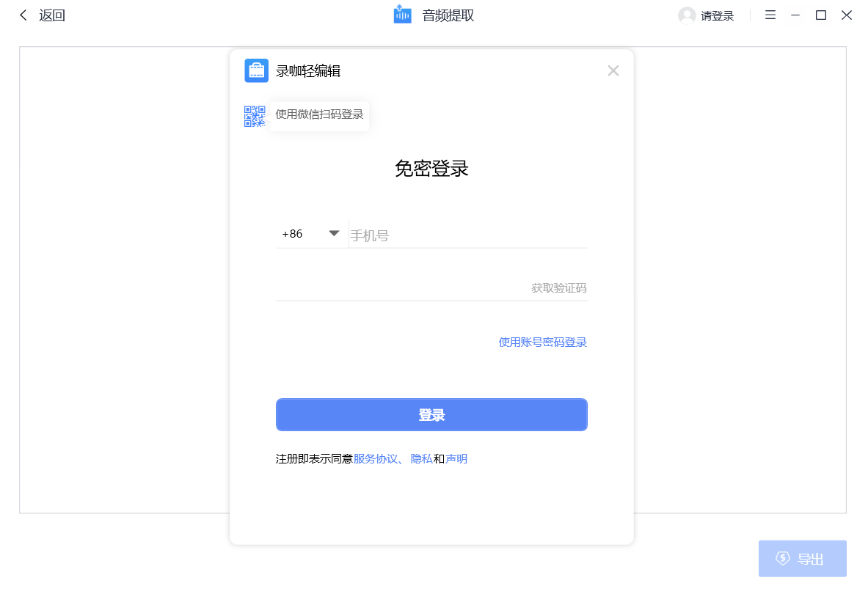Click 获取验证码 to request verification code

559,288
